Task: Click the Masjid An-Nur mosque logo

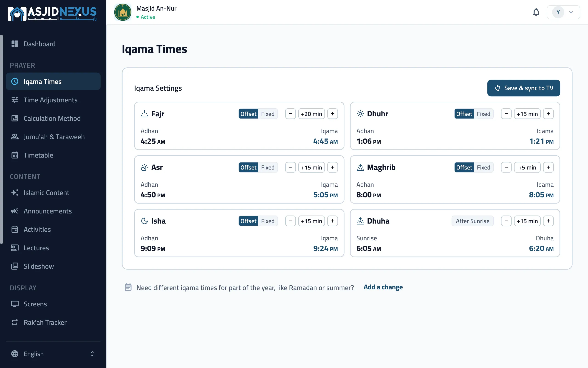Action: 123,12
